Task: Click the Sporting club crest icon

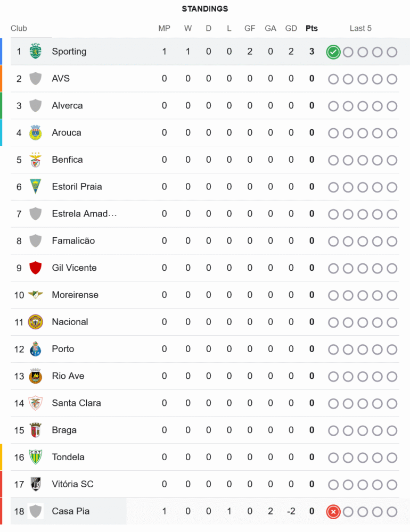Action: pyautogui.click(x=36, y=52)
